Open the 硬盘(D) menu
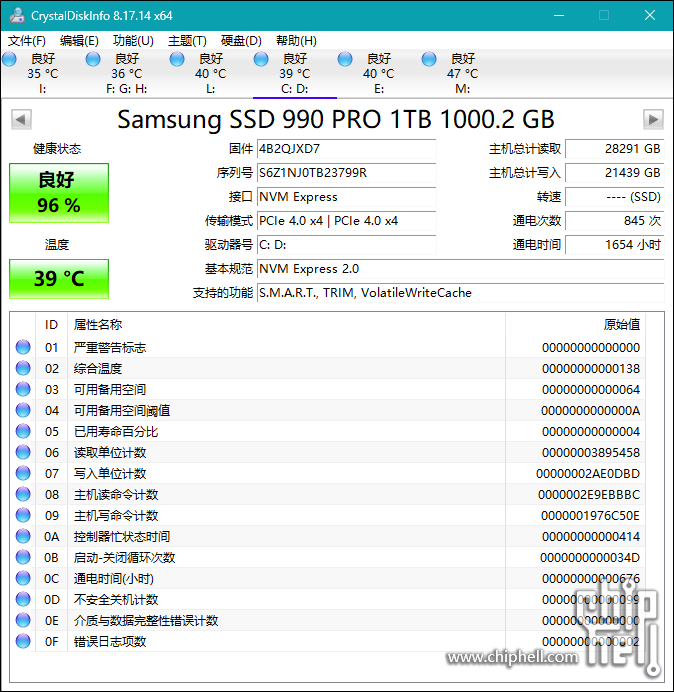The width and height of the screenshot is (674, 692). click(x=241, y=41)
